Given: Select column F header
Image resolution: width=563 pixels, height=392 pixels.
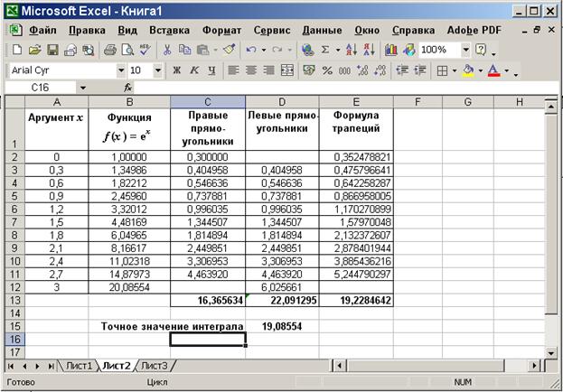Looking at the screenshot, I should pyautogui.click(x=418, y=102).
